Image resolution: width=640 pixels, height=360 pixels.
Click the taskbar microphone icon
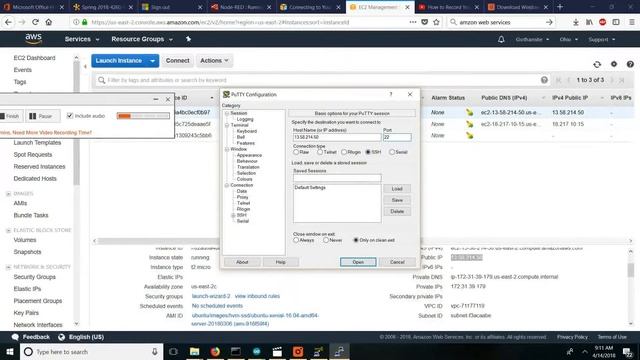(155, 351)
